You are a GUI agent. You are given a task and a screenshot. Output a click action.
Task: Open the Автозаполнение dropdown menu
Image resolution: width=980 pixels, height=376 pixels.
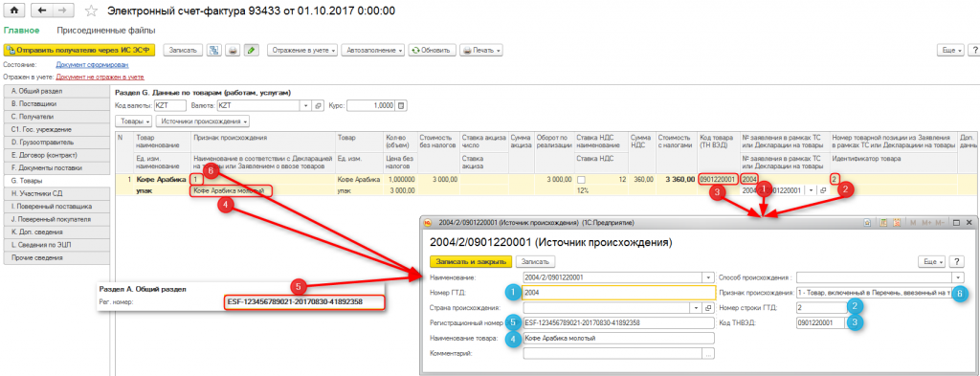[x=373, y=51]
